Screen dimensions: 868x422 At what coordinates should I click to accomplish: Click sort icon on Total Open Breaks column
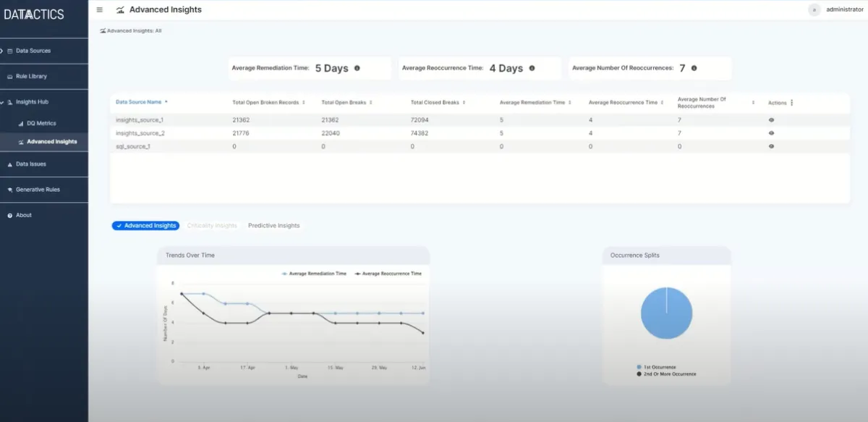click(x=371, y=103)
